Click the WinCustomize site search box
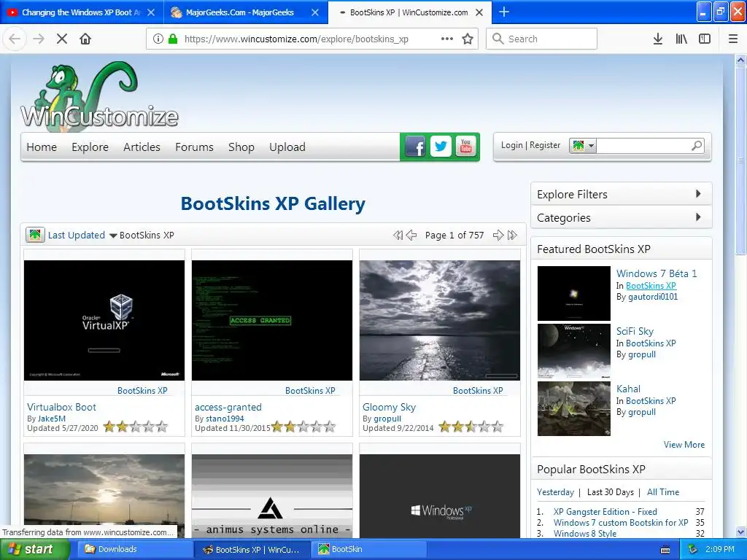747x560 pixels. click(x=643, y=146)
